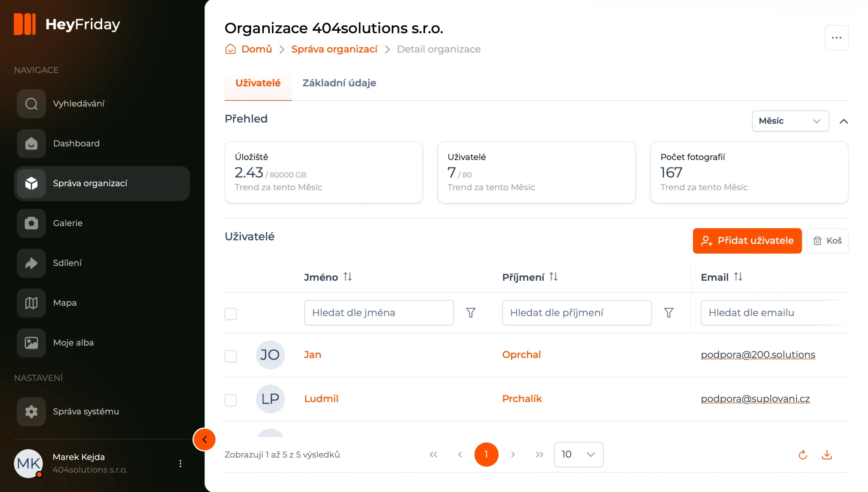The image size is (868, 492).
Task: Tick the checkbox for Jan Oprchal
Action: coord(230,356)
